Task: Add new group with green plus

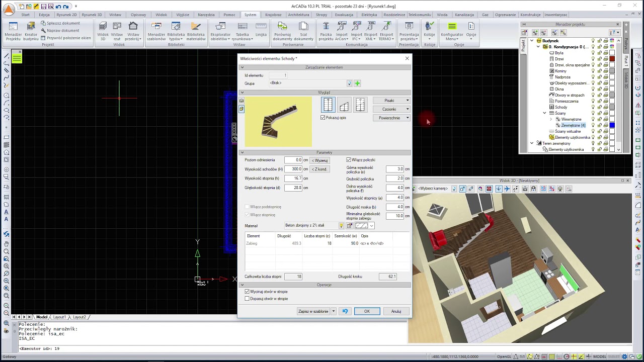Action: coord(357,83)
